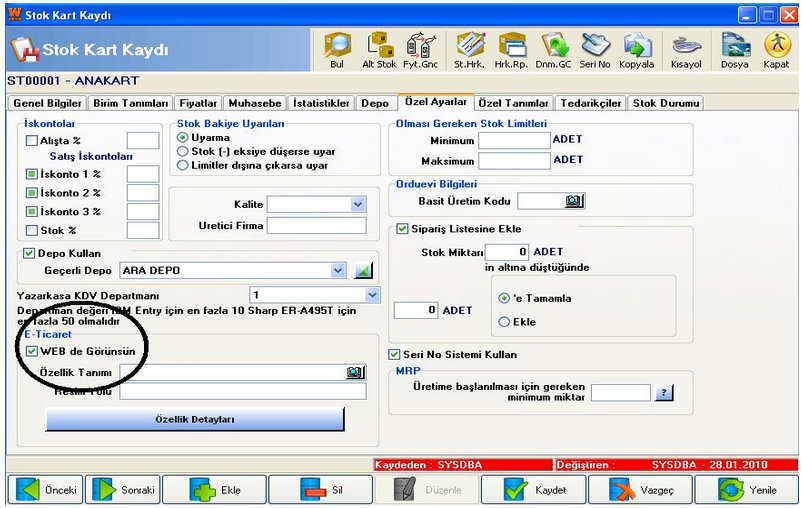Switch to Fiyatlar tab

[198, 103]
